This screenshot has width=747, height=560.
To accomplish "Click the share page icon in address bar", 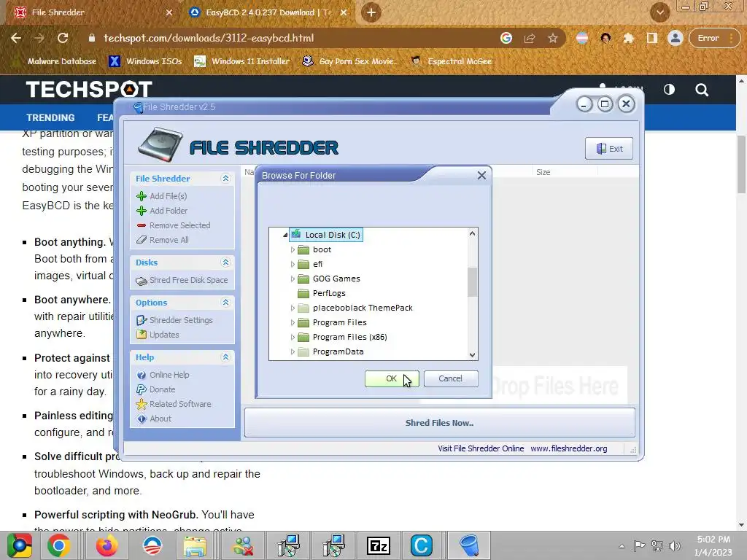I will (530, 38).
